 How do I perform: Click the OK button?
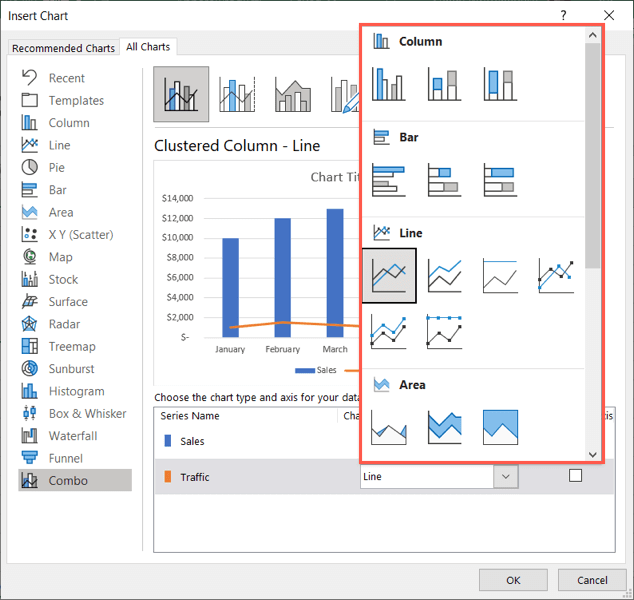pos(513,580)
